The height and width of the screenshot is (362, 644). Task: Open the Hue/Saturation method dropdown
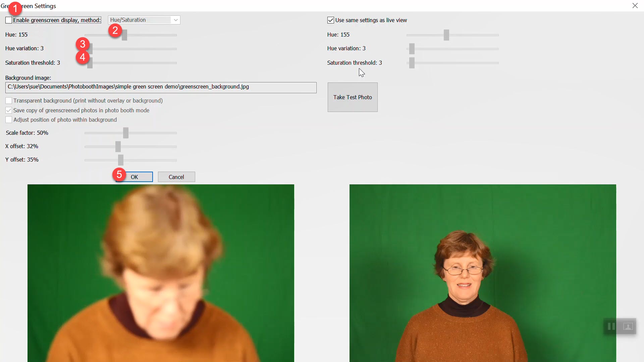click(x=140, y=20)
